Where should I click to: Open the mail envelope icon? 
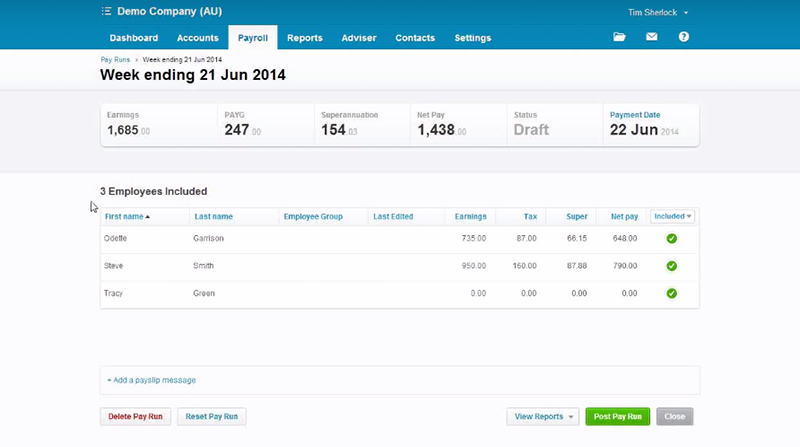click(x=652, y=38)
